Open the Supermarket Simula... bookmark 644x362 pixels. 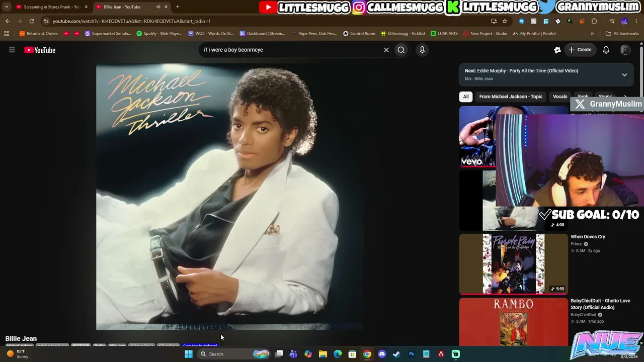pyautogui.click(x=108, y=34)
